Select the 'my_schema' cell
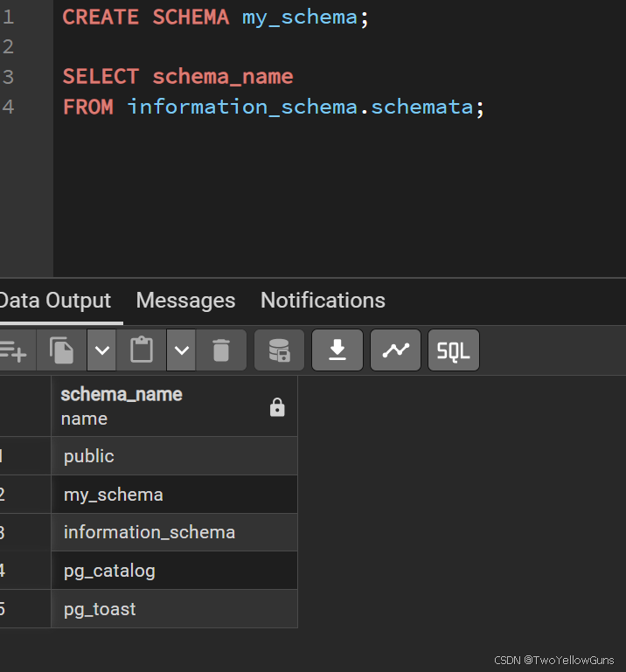This screenshot has height=672, width=626. click(x=174, y=495)
